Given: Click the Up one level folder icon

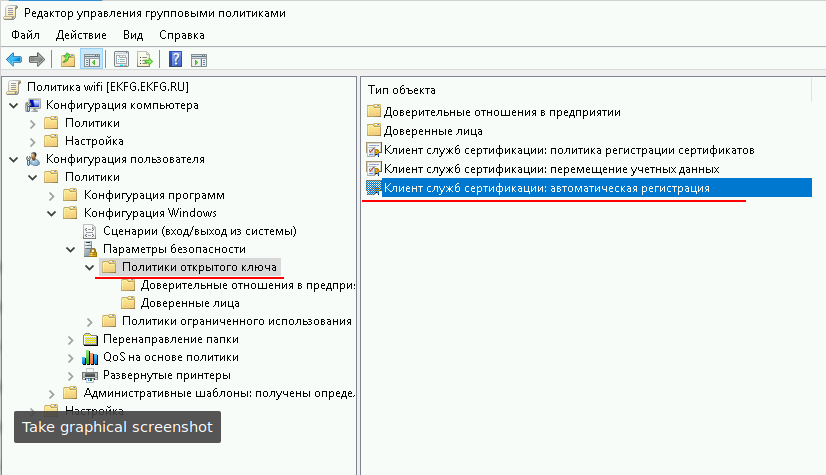Looking at the screenshot, I should tap(68, 60).
